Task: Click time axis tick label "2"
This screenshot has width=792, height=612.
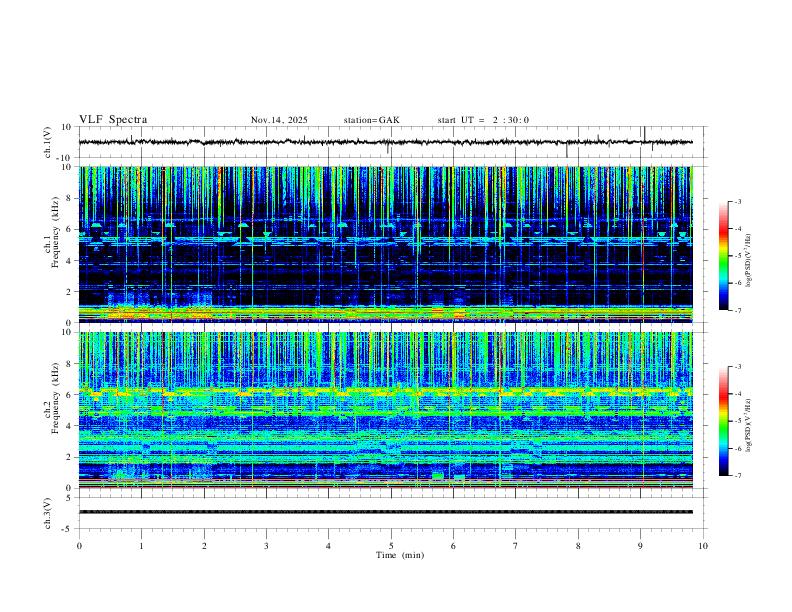Action: (x=204, y=546)
